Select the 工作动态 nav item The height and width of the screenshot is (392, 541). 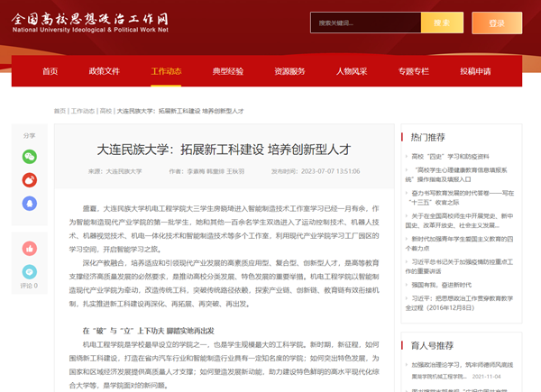(x=166, y=70)
